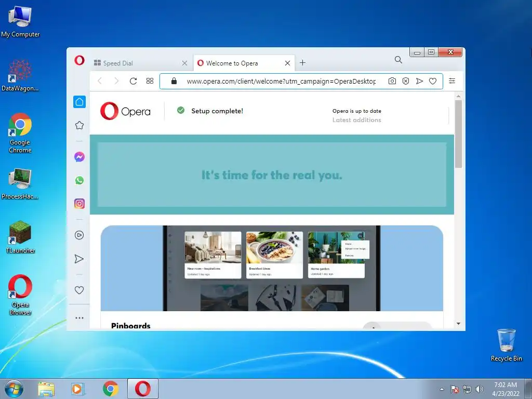Take a snapshot with camera icon
This screenshot has height=399, width=532.
click(x=392, y=81)
